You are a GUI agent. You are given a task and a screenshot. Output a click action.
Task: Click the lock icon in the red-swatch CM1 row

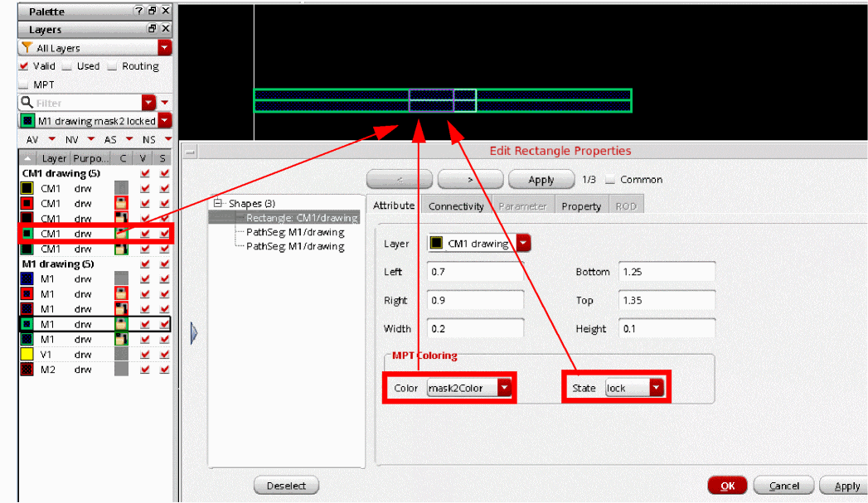tap(121, 203)
